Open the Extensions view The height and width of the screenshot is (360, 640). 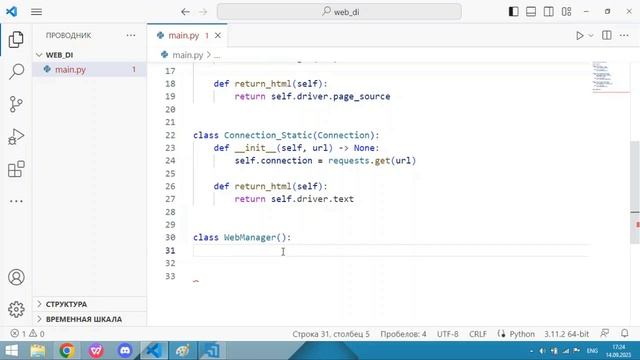coord(16,169)
